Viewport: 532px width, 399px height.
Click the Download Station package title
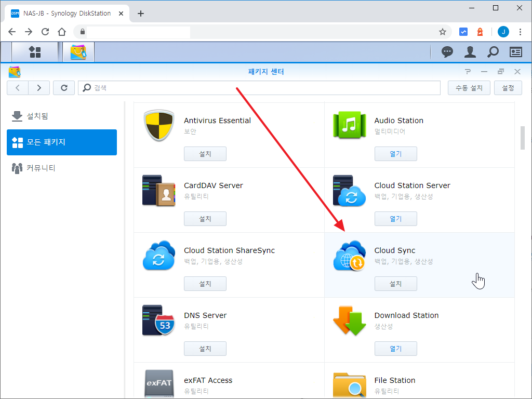click(x=406, y=315)
